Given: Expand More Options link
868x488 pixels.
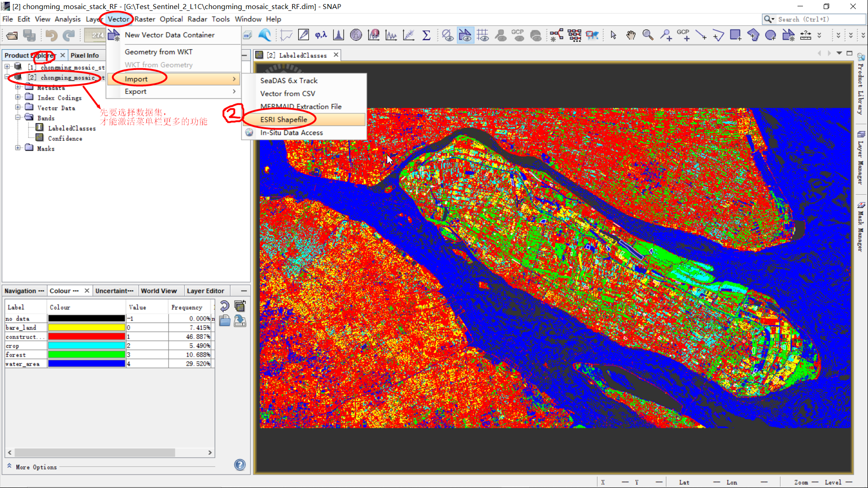Looking at the screenshot, I should (x=36, y=467).
